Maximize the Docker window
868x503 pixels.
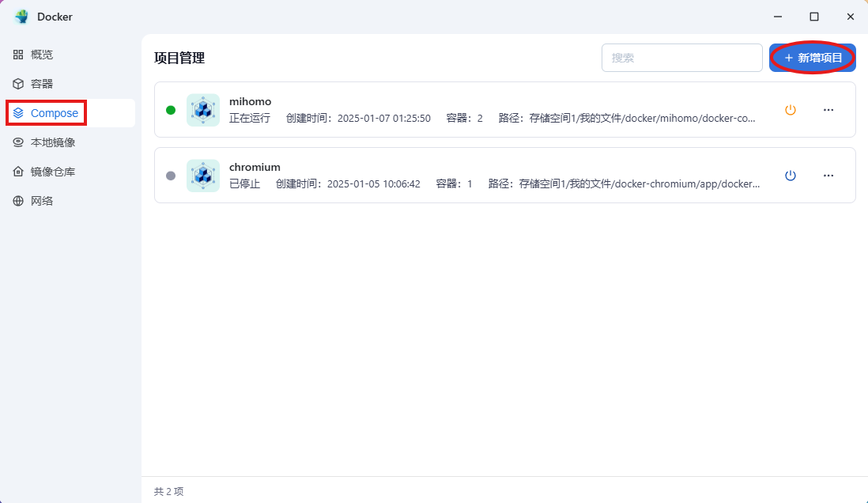pyautogui.click(x=814, y=17)
